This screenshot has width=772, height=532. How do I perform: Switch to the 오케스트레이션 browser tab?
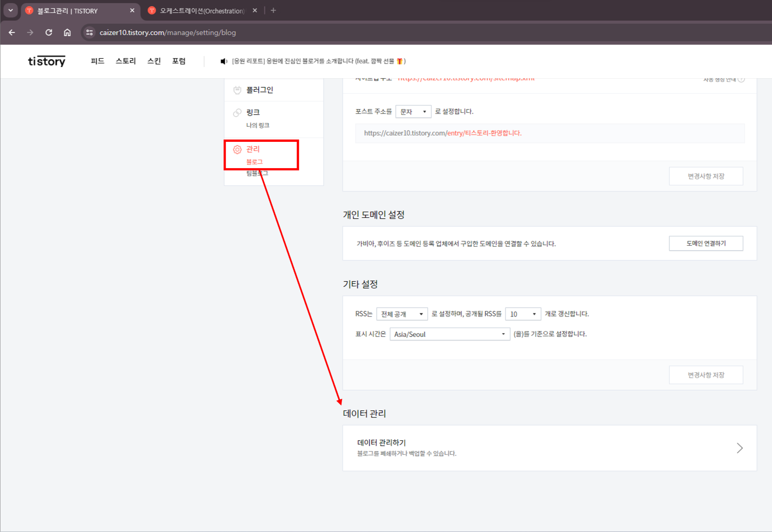pyautogui.click(x=202, y=11)
